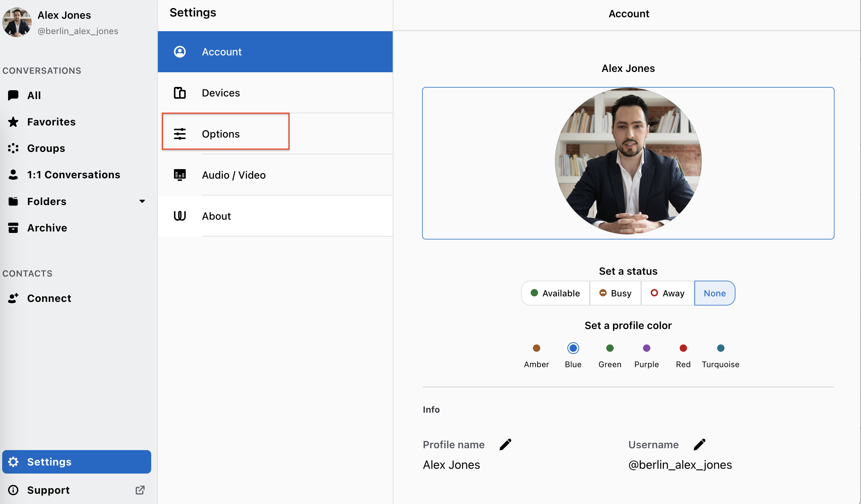Click the Devices icon in Settings

pos(180,93)
